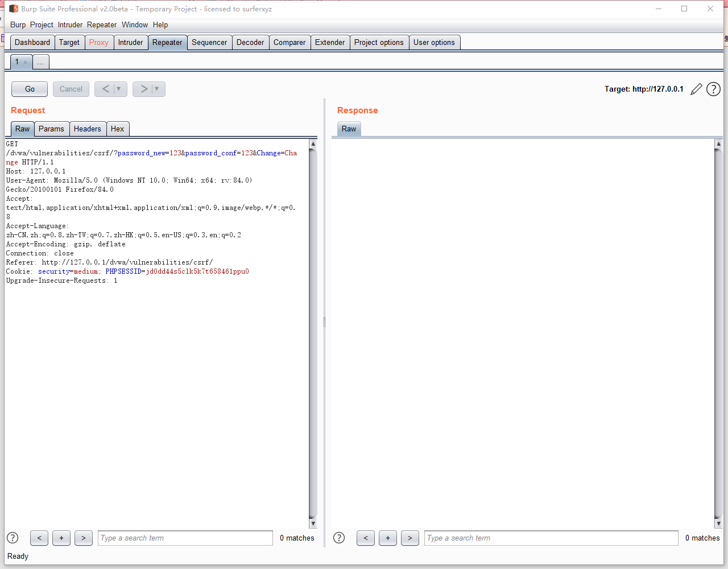Click the Upgrade-Insecure-Requests header line
The width and height of the screenshot is (728, 569).
tap(61, 281)
